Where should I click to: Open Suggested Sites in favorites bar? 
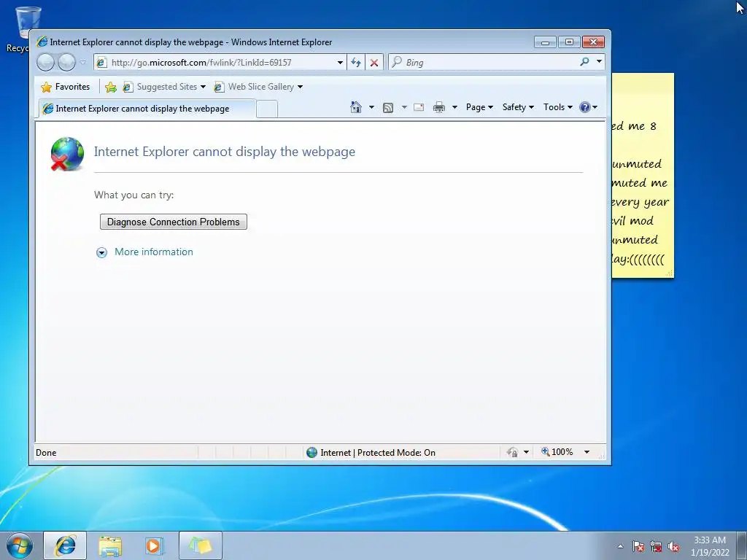click(164, 87)
